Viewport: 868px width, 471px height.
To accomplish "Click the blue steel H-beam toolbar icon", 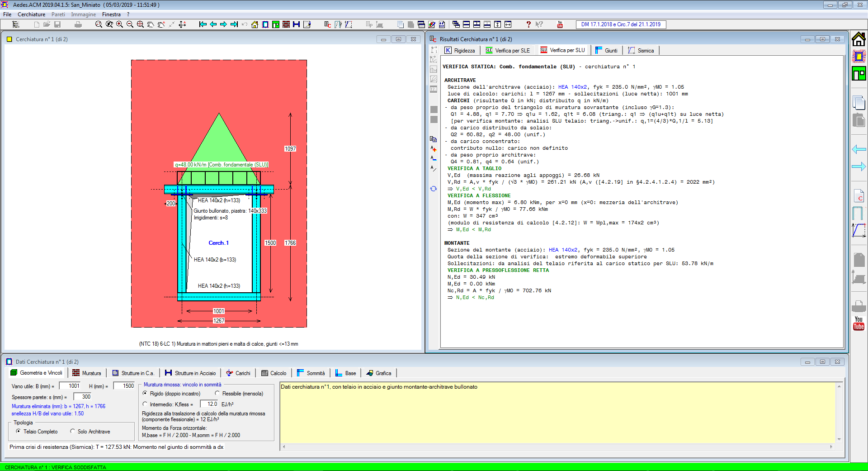I will (297, 24).
